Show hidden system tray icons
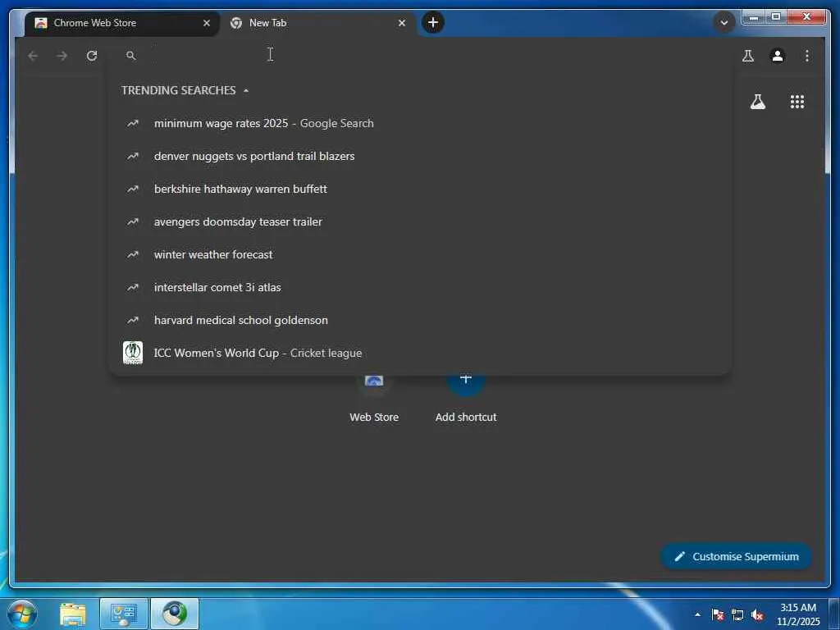This screenshot has height=630, width=840. click(x=697, y=614)
